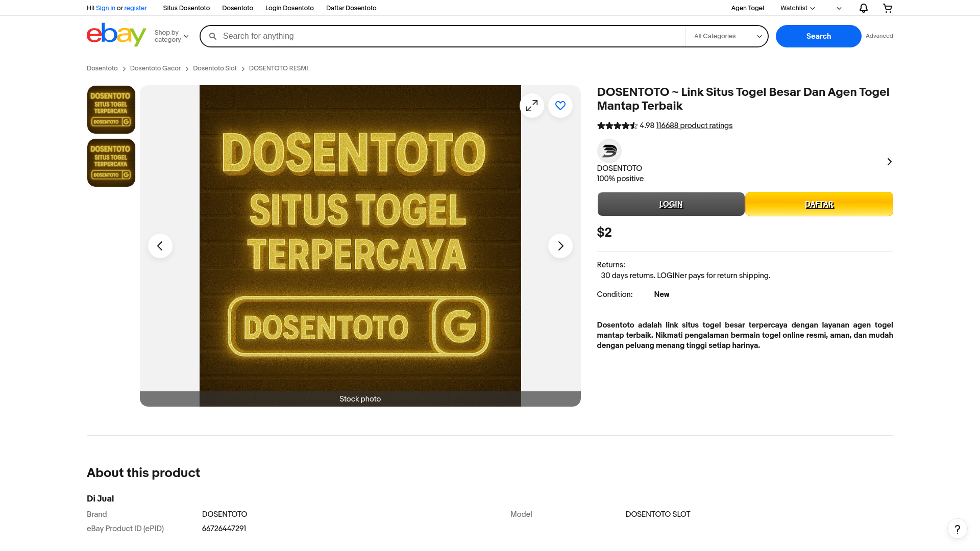980x551 pixels.
Task: Click the DOSENTOTO seller avatar icon
Action: (x=609, y=151)
